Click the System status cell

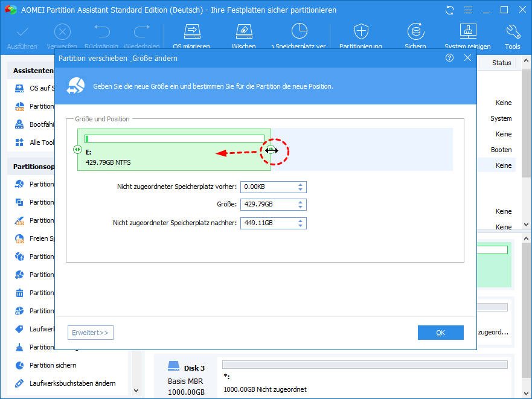[x=501, y=118]
